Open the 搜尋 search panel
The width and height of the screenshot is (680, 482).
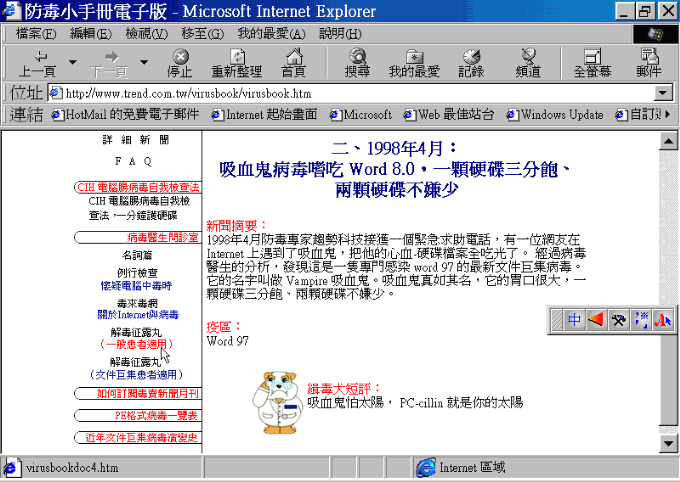(x=357, y=63)
